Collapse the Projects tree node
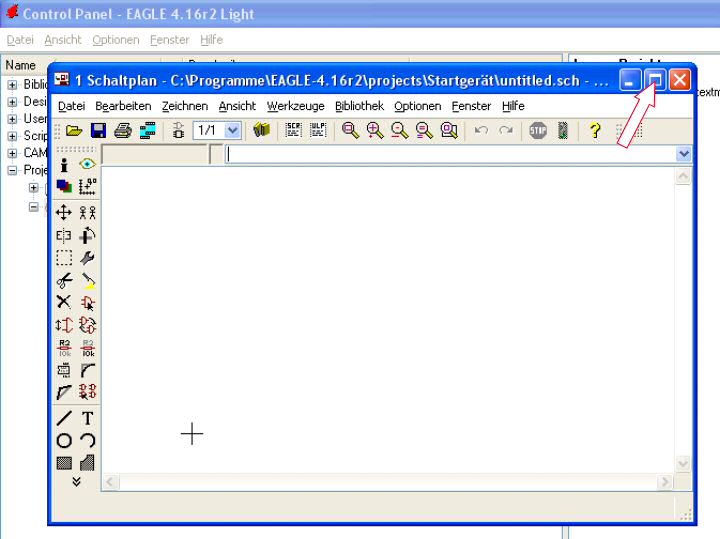This screenshot has width=720, height=539. coord(12,170)
